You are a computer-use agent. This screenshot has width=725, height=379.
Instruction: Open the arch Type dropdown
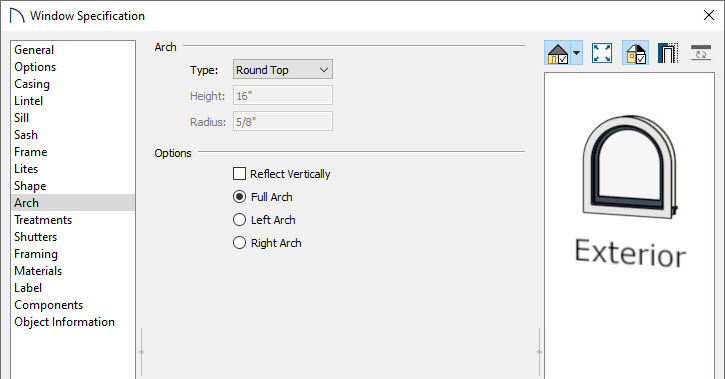(x=283, y=70)
